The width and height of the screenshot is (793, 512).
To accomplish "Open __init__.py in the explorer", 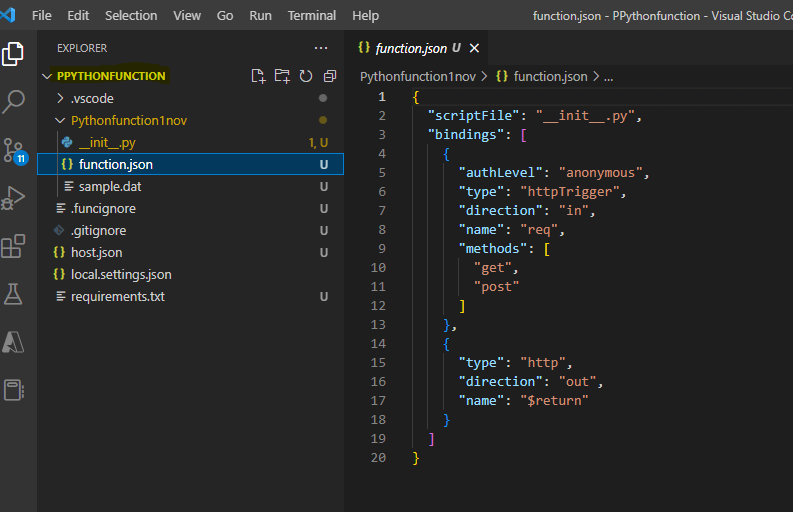I will [106, 142].
